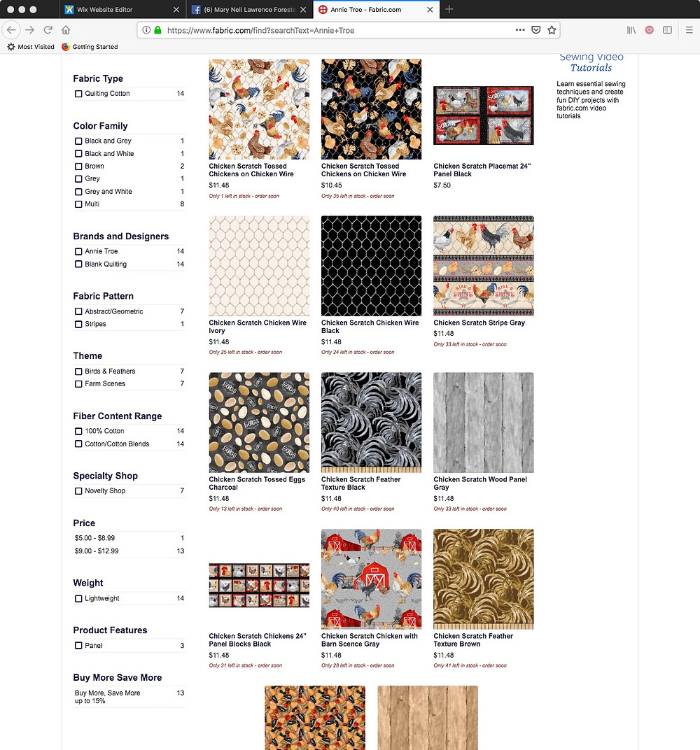Image resolution: width=700 pixels, height=750 pixels.
Task: Go back with the browser back arrow
Action: [x=11, y=30]
